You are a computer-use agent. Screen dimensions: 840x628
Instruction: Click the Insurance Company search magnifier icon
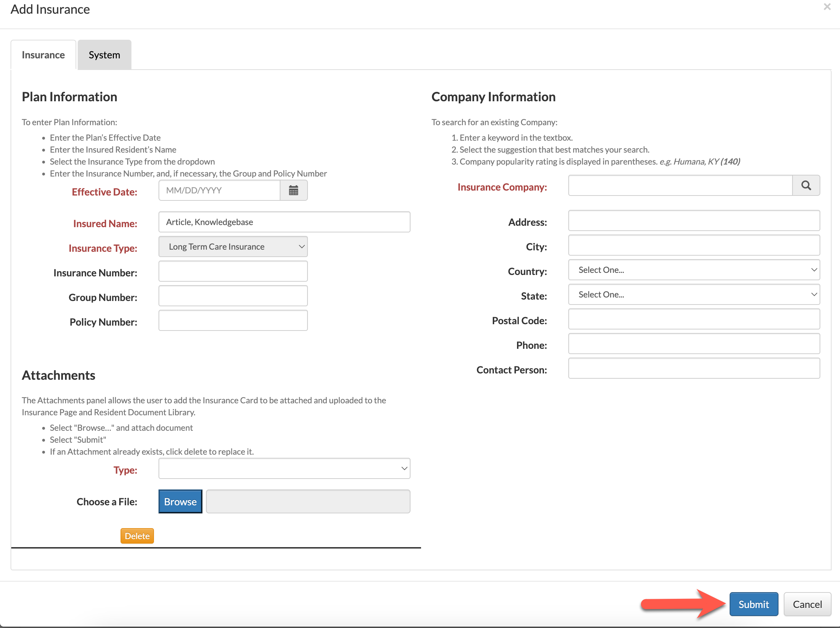[x=806, y=185]
